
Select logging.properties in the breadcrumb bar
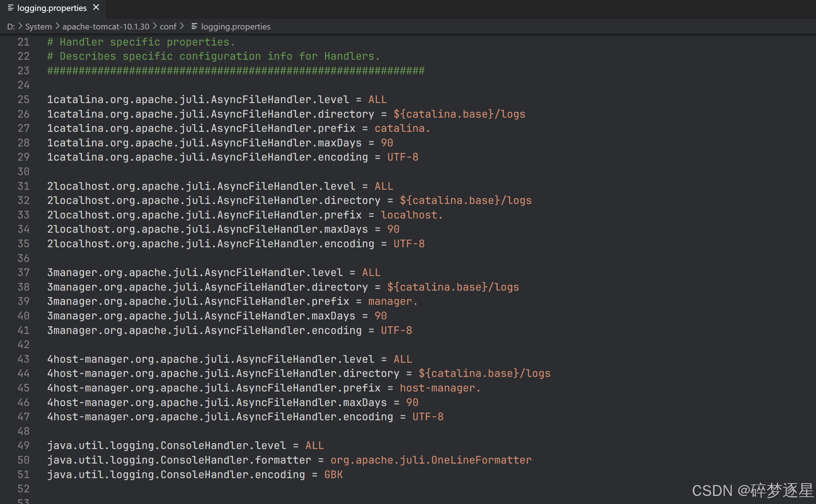coord(235,27)
